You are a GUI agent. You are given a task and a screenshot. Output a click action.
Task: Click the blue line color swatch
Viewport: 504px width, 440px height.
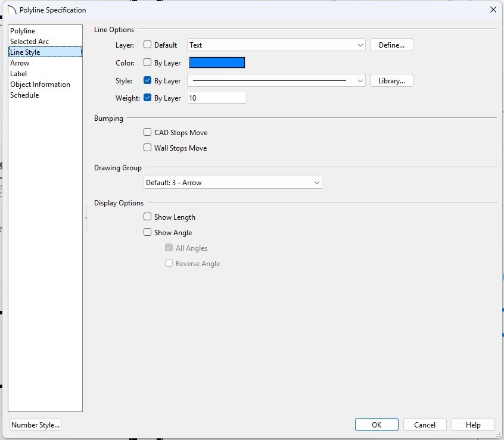coord(217,63)
